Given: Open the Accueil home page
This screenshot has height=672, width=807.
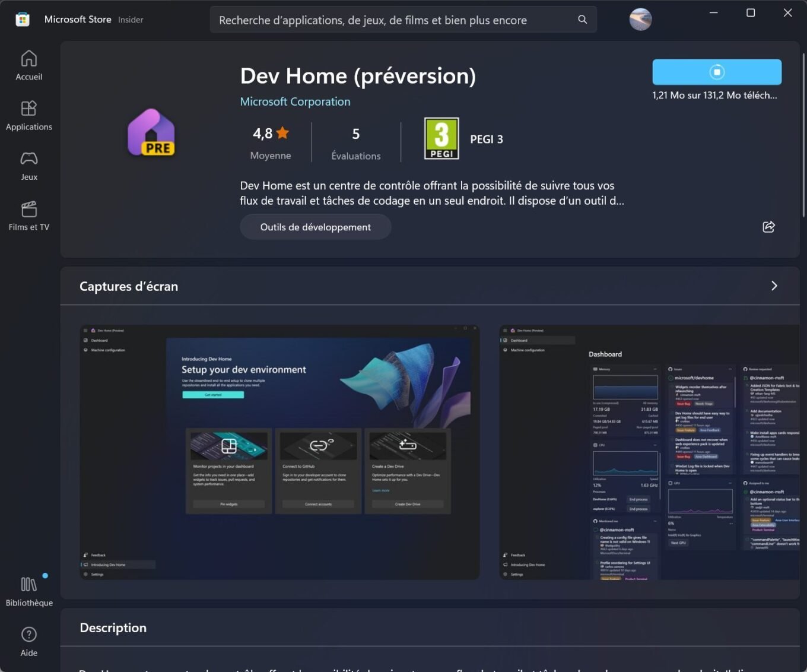Looking at the screenshot, I should [28, 66].
